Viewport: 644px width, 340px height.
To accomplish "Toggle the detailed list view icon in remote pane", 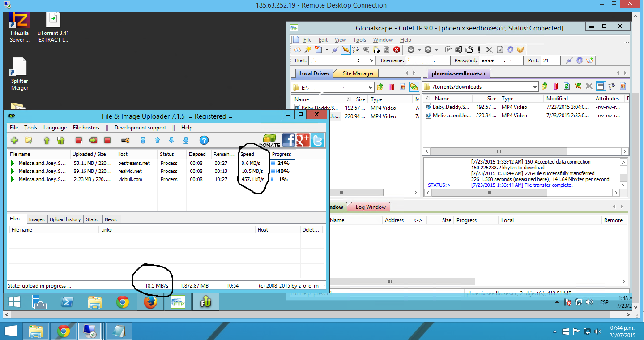I will pos(601,86).
